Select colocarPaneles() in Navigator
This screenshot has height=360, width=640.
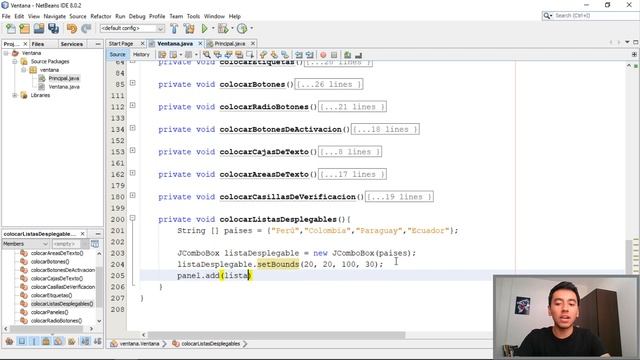coord(49,312)
